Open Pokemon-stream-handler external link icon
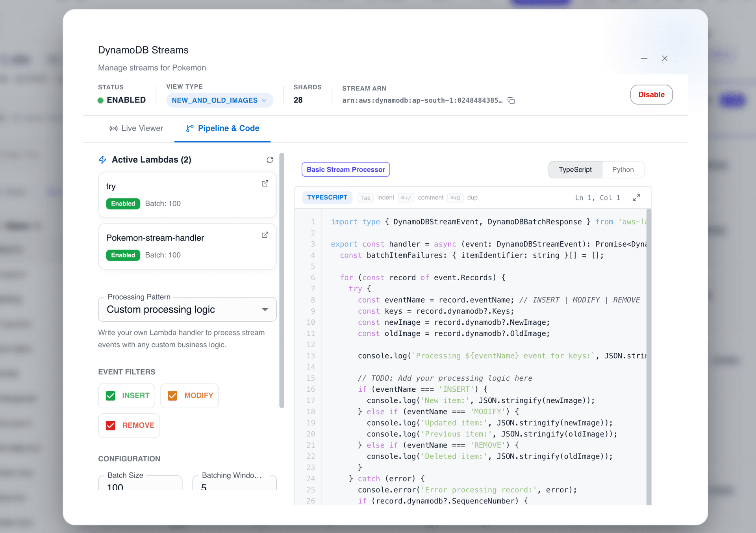 click(265, 235)
